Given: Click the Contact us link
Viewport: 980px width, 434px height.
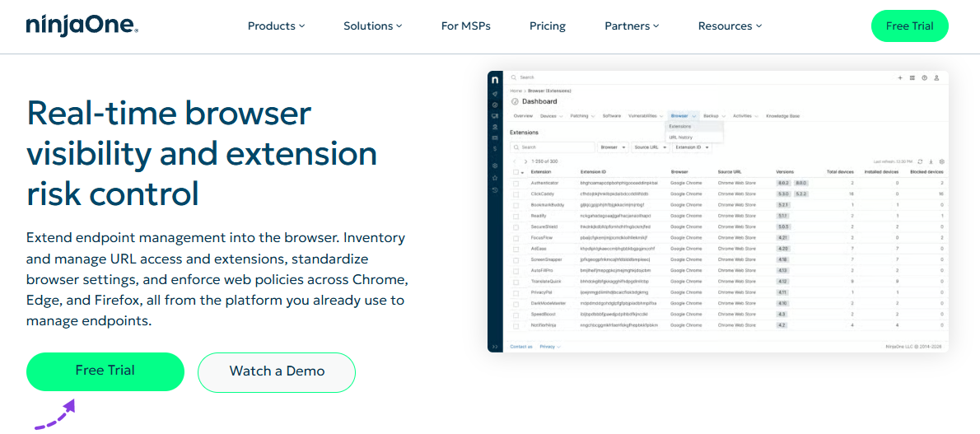Looking at the screenshot, I should coord(521,346).
